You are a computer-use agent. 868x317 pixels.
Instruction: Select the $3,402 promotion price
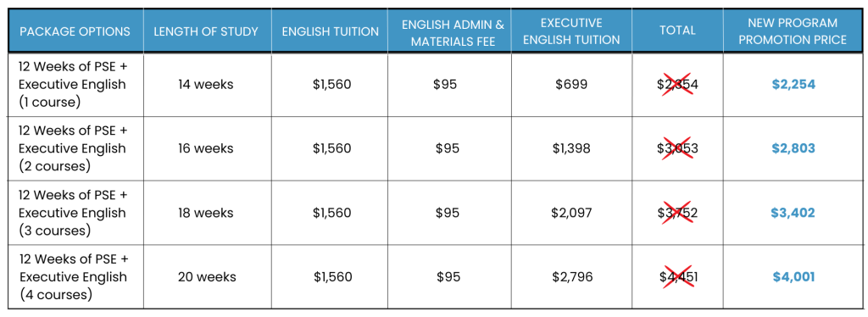click(793, 213)
